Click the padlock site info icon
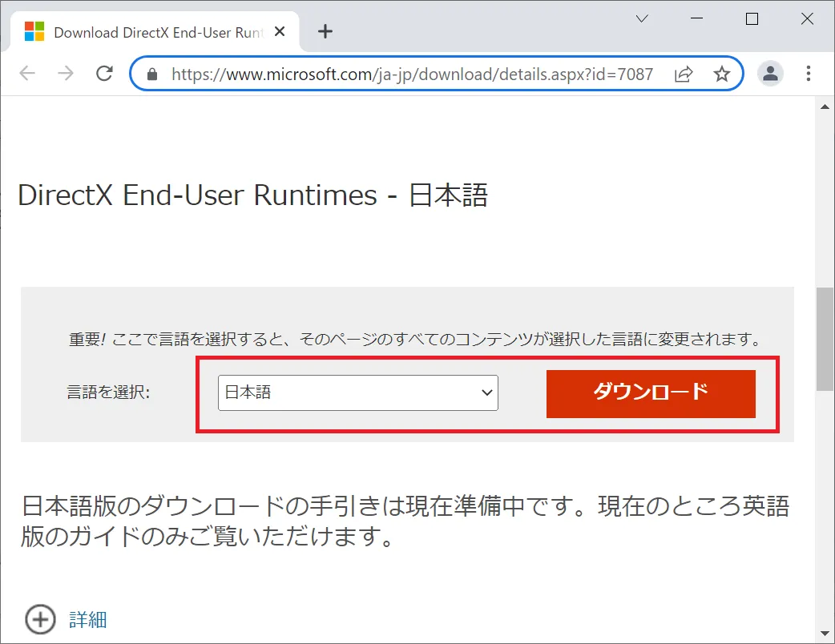835x644 pixels. pos(152,74)
